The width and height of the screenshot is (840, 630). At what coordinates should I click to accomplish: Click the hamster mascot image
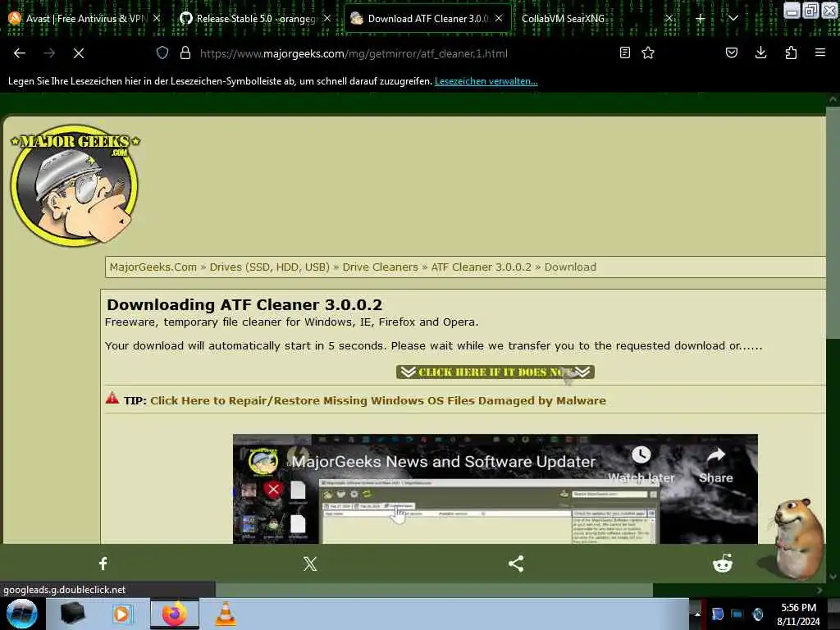pyautogui.click(x=797, y=538)
